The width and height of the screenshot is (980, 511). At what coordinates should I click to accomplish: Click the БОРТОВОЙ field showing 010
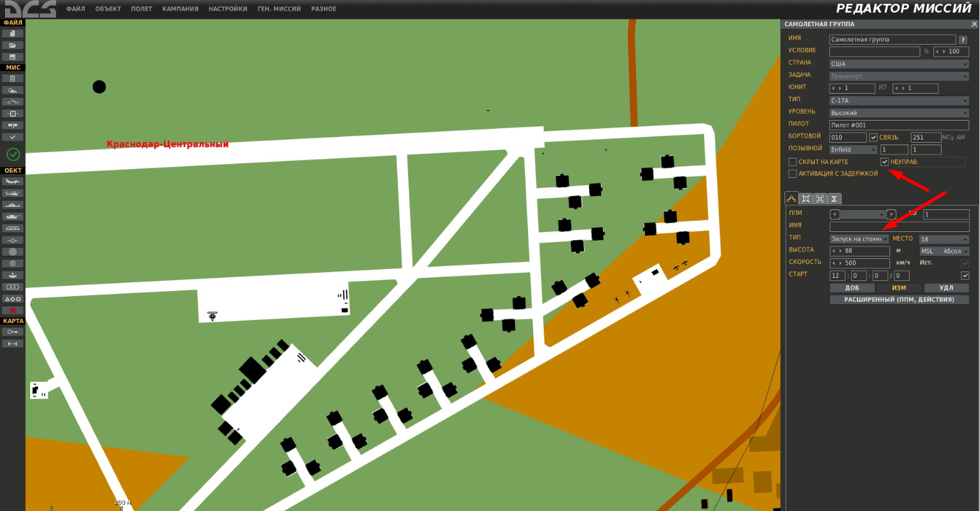[848, 138]
